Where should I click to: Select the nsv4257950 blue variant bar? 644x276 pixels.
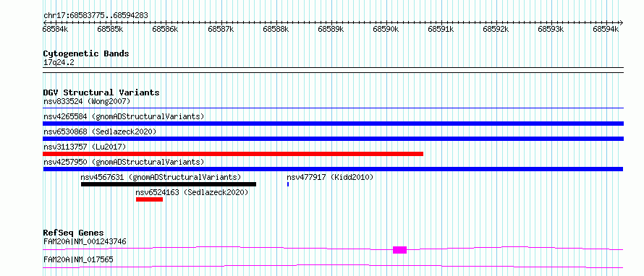(x=333, y=169)
